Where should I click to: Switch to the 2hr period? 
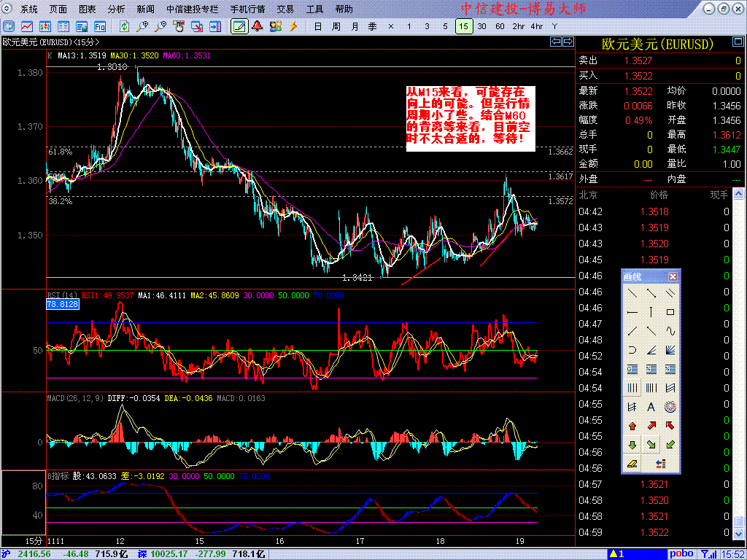519,26
